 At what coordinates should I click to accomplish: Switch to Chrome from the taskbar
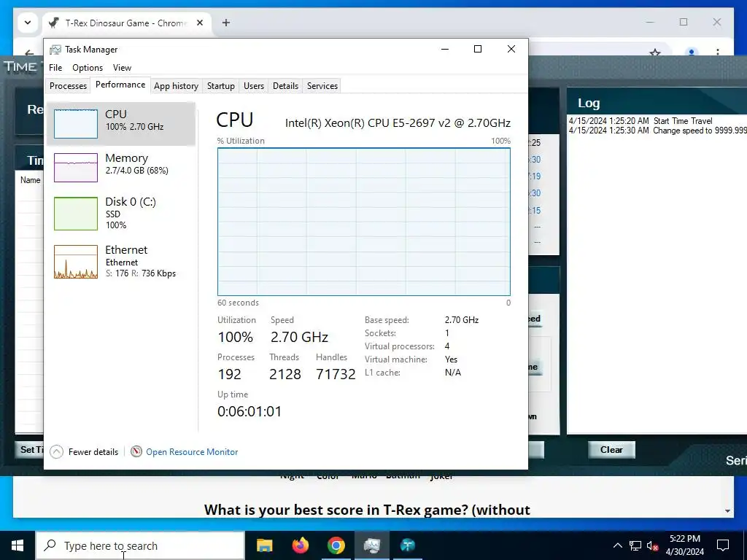[x=336, y=545]
